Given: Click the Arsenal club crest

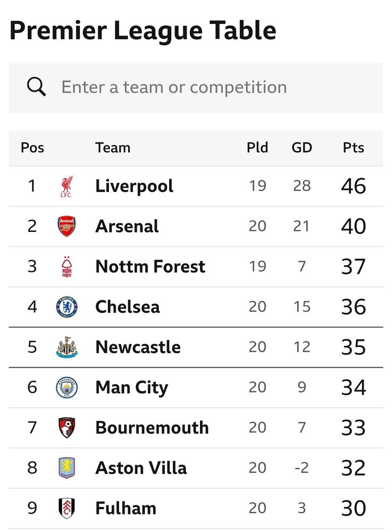Looking at the screenshot, I should [x=66, y=226].
